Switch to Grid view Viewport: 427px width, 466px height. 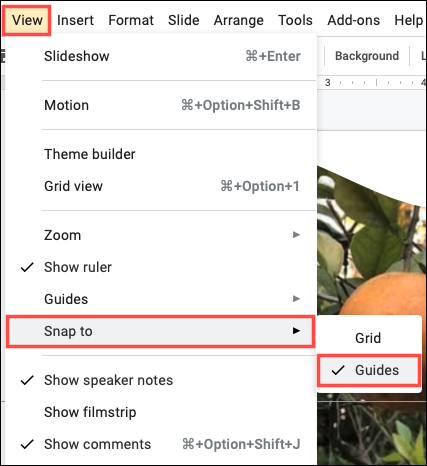(x=161, y=186)
